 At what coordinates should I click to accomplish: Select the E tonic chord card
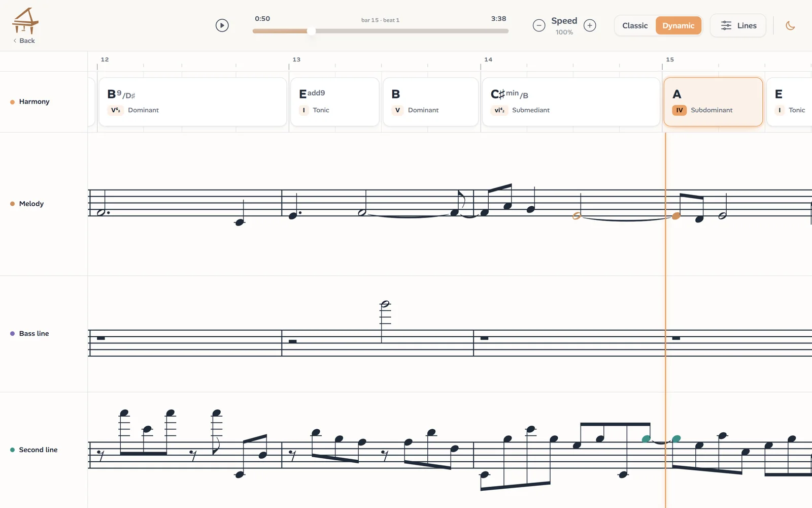[789, 102]
